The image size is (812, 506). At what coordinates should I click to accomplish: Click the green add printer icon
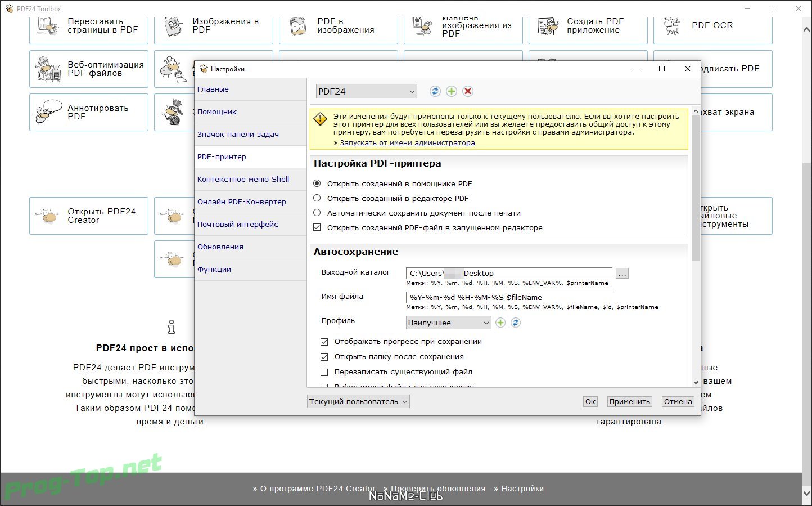click(x=451, y=91)
